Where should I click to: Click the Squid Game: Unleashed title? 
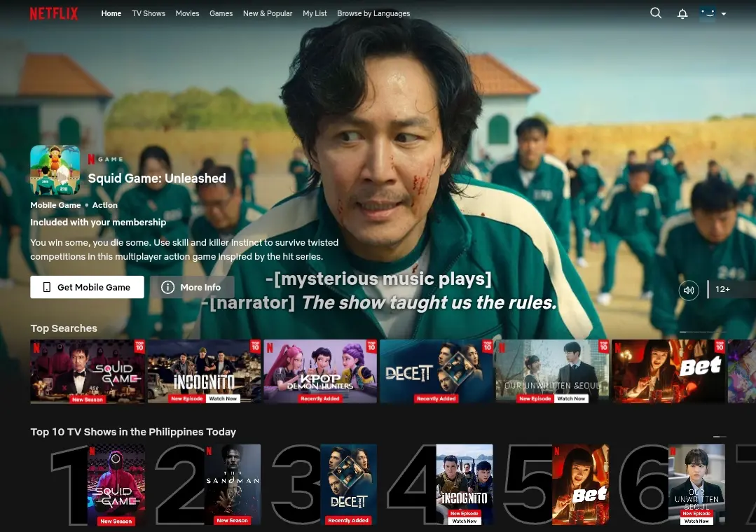click(x=157, y=178)
